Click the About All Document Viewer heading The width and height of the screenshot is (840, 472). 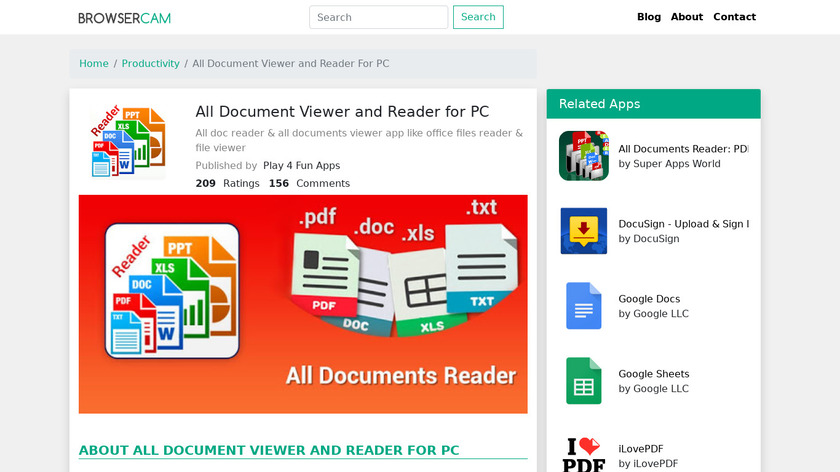click(x=269, y=450)
